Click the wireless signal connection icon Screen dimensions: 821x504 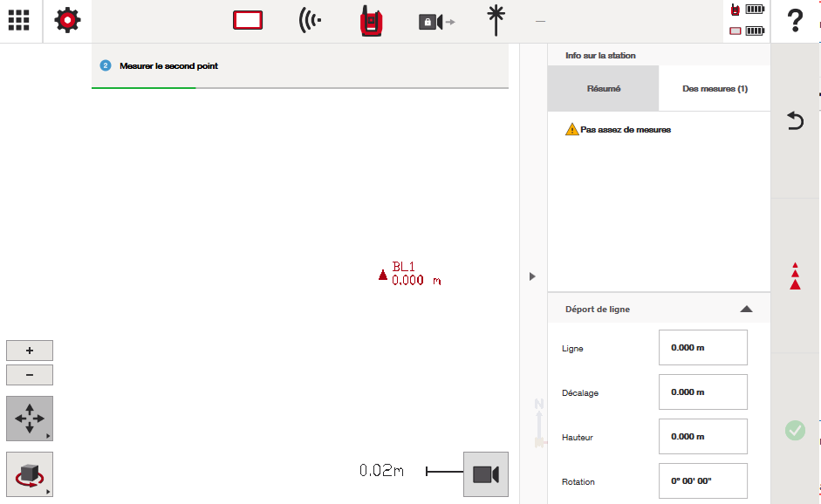(x=310, y=20)
